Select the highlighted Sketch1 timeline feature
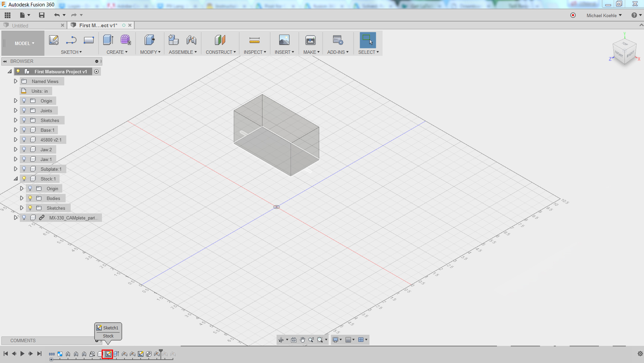The height and width of the screenshot is (363, 644). 108,354
